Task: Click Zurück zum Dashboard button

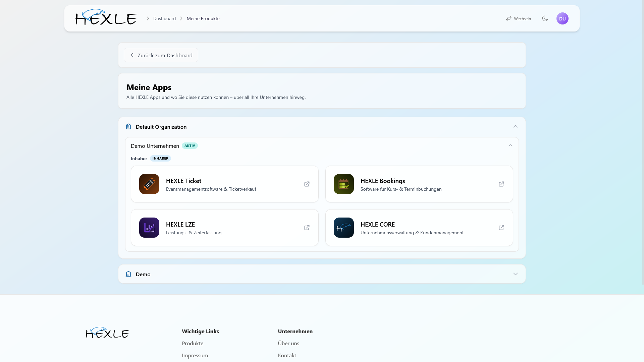Action: pos(161,55)
